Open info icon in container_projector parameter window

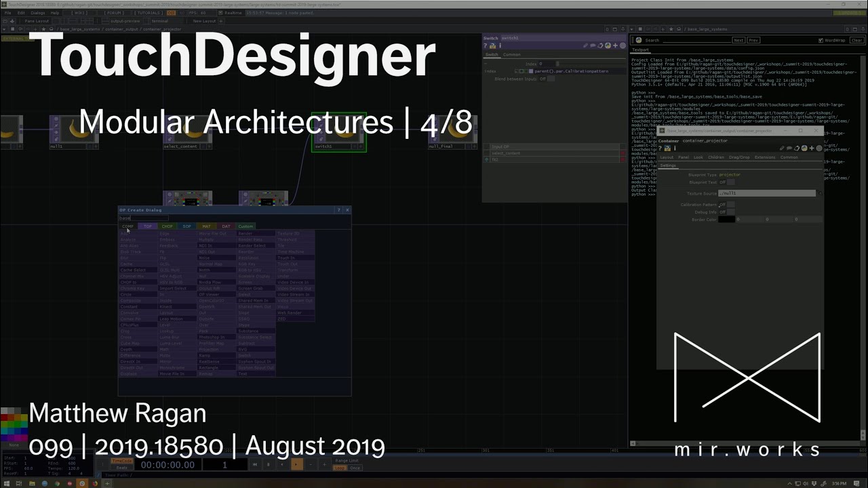click(675, 148)
